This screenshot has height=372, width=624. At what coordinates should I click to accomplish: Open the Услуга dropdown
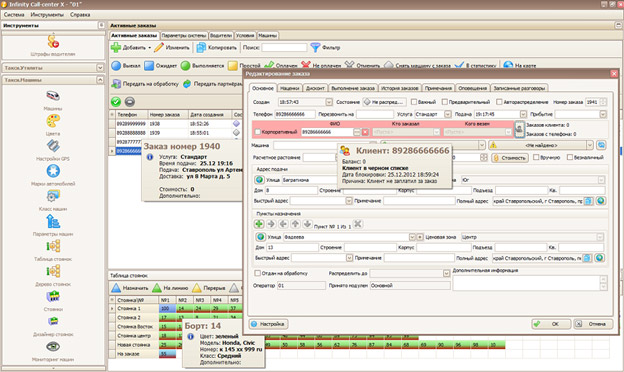(448, 114)
